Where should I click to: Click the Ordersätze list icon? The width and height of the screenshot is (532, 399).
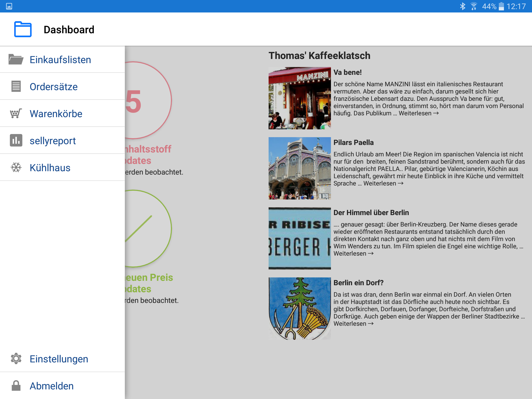tap(16, 87)
